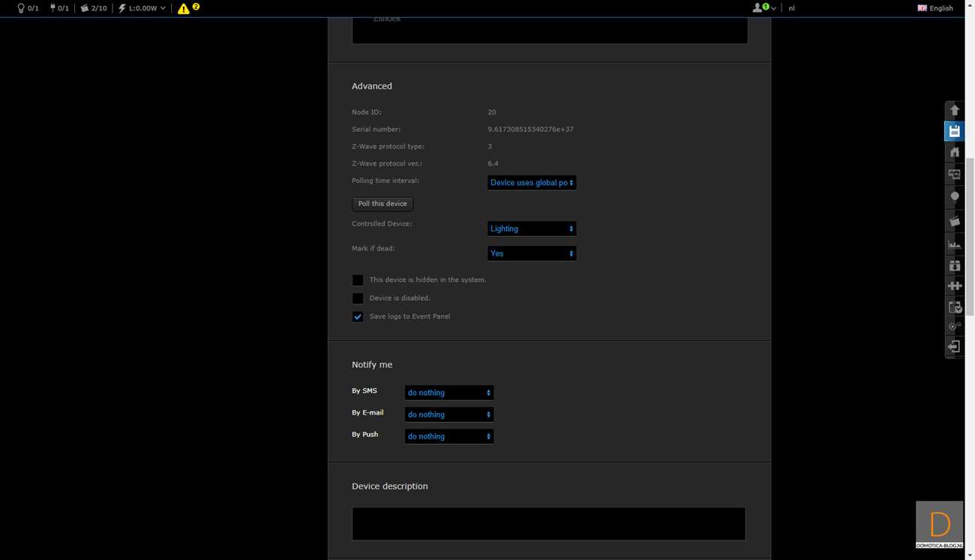Screen dimensions: 975x560
Task: Switch language to English in top bar
Action: (934, 8)
